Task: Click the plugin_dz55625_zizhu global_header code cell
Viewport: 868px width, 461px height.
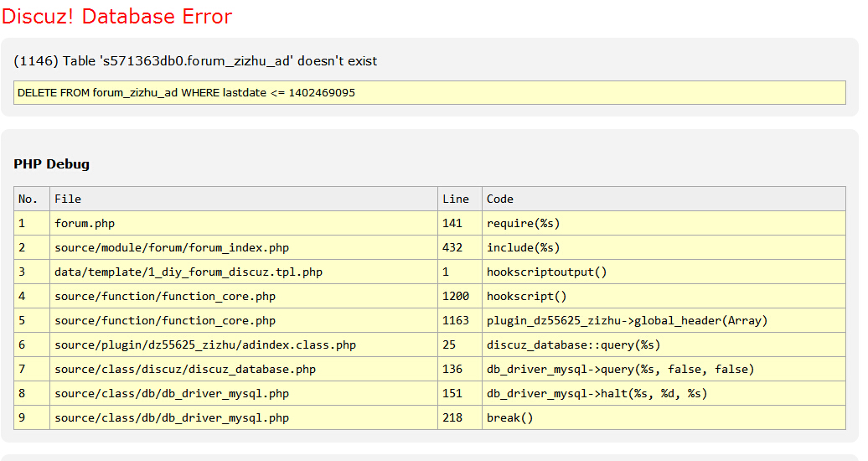Action: point(664,321)
